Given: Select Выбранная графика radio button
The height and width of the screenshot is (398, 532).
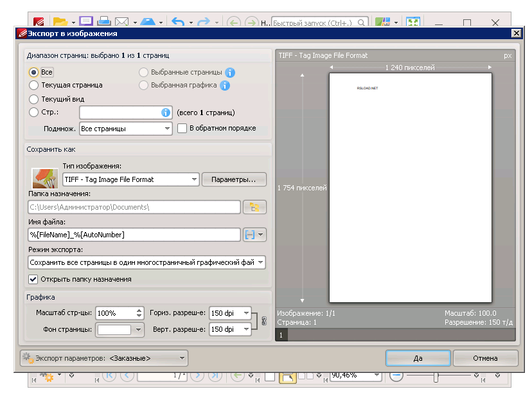Looking at the screenshot, I should (x=143, y=86).
